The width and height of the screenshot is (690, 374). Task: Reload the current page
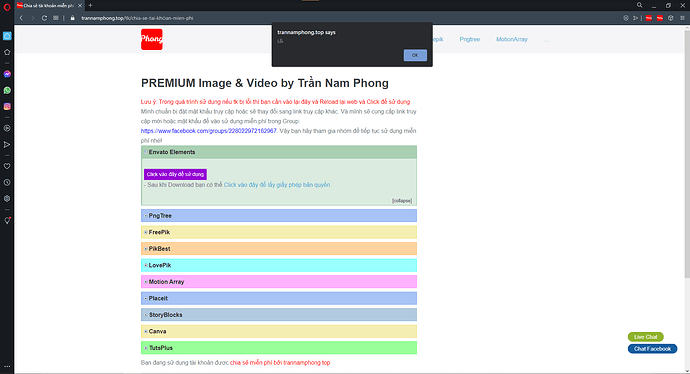point(44,18)
